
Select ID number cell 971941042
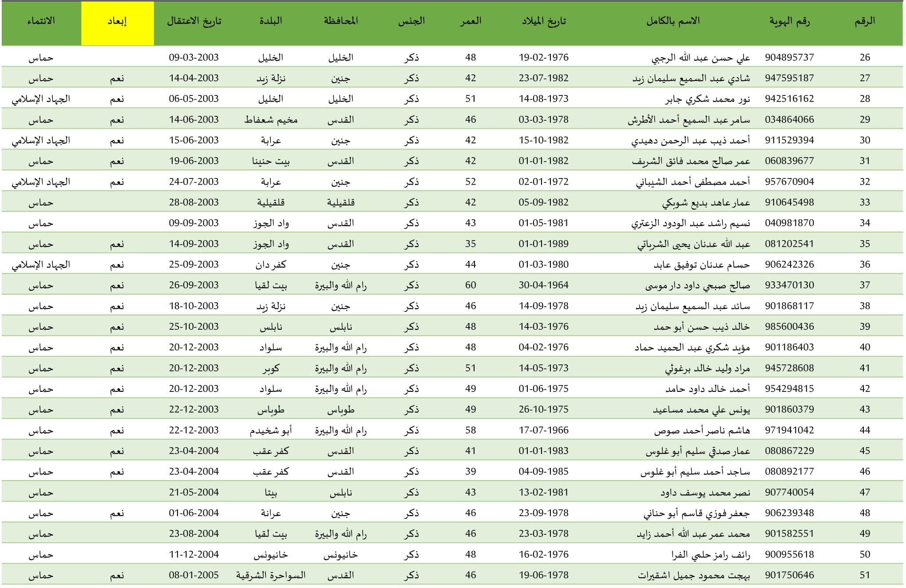tap(789, 430)
